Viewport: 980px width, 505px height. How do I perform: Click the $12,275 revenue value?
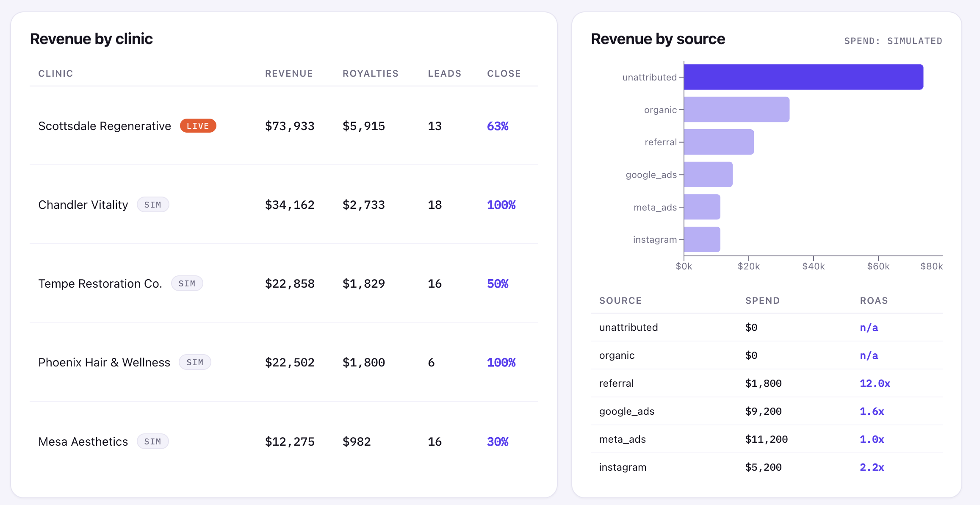coord(290,441)
